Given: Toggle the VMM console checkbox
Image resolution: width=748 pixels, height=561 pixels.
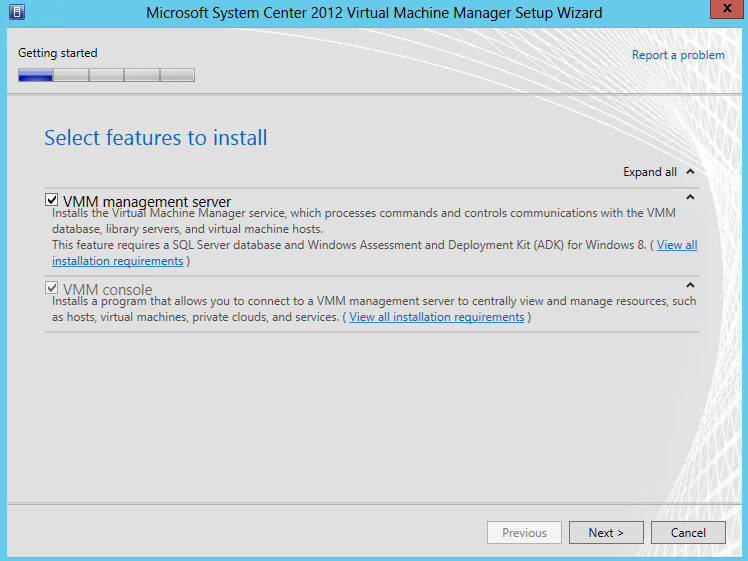Looking at the screenshot, I should (52, 288).
